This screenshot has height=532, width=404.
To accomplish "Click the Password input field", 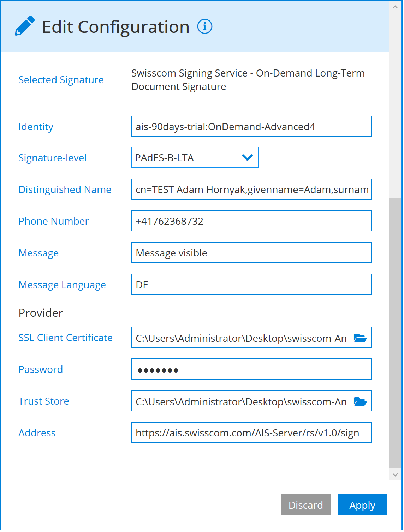I will point(251,369).
